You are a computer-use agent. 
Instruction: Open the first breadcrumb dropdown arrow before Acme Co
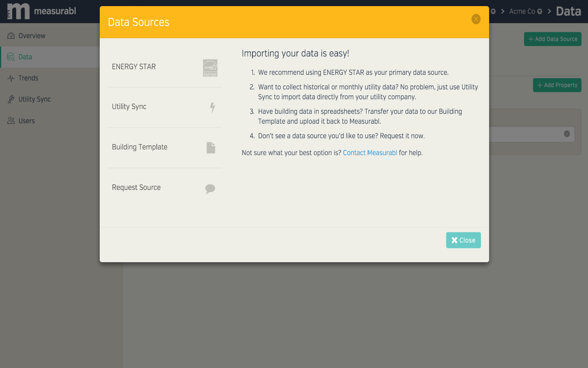click(493, 11)
